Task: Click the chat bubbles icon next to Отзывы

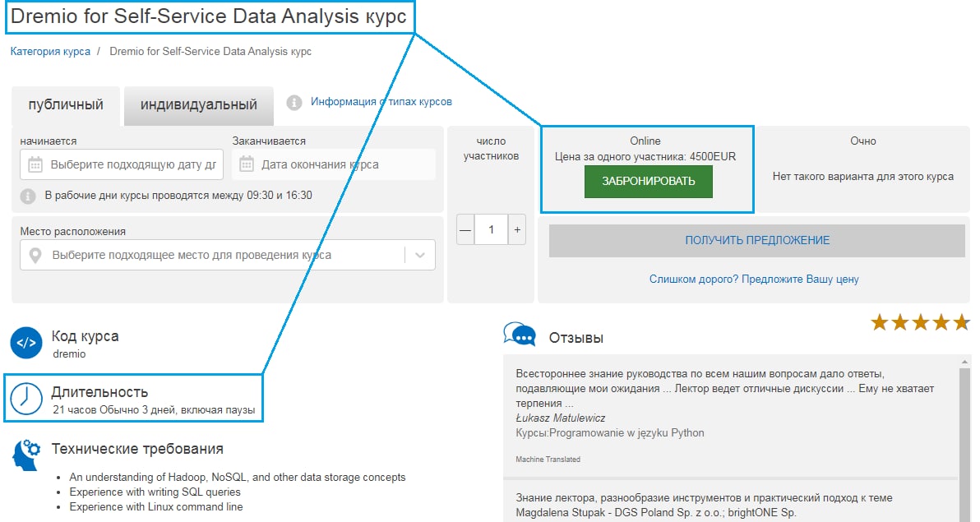Action: click(x=520, y=335)
